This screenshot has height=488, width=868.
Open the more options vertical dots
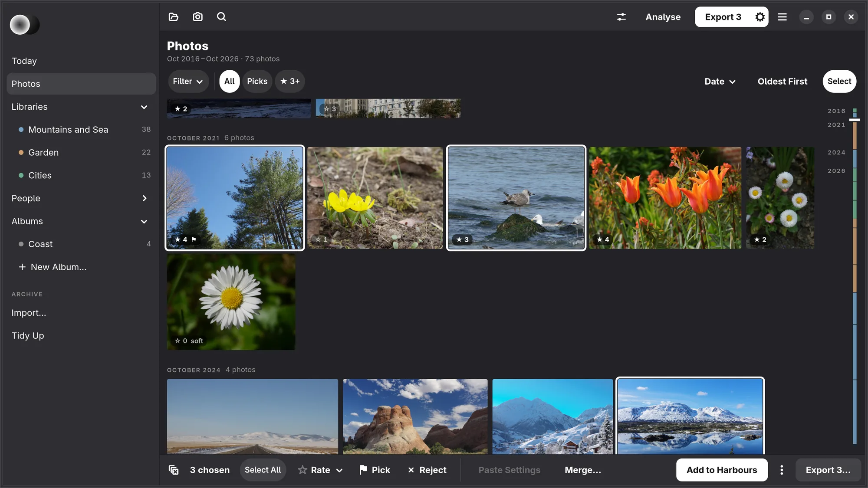[782, 470]
